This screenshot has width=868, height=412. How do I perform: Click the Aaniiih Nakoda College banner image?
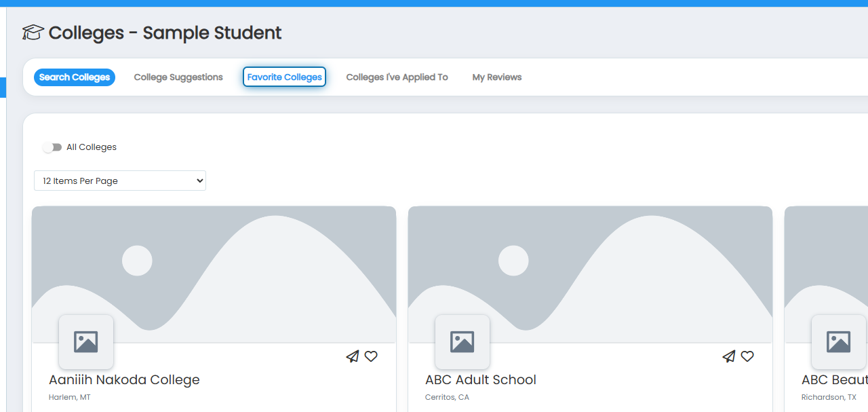(x=214, y=274)
